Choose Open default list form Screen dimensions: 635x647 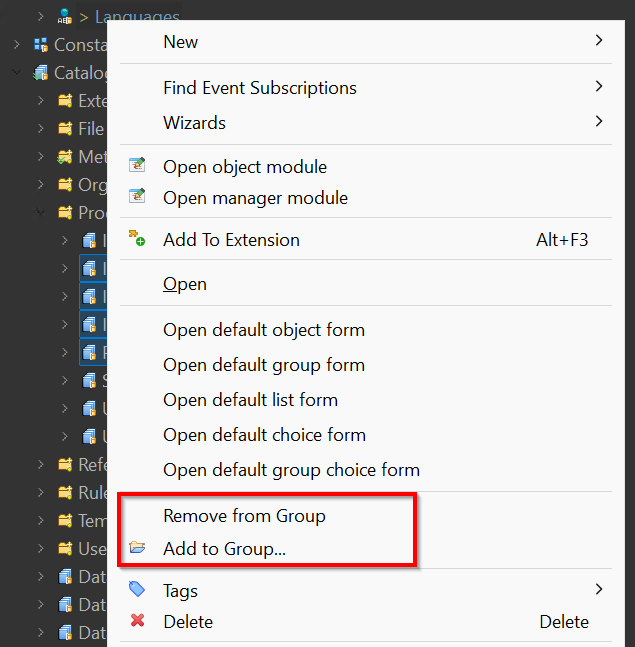tap(366, 400)
